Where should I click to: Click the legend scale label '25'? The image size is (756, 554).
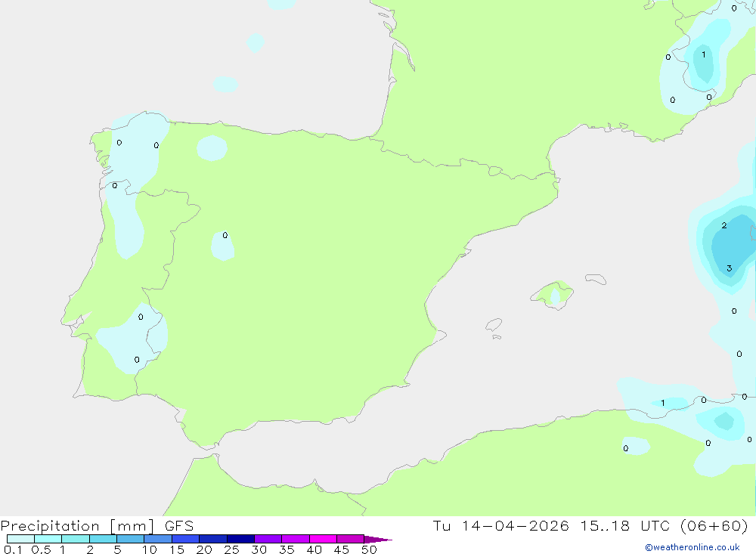(231, 549)
